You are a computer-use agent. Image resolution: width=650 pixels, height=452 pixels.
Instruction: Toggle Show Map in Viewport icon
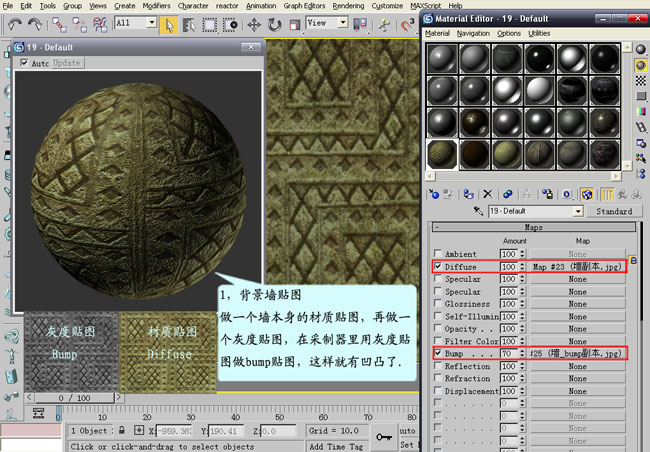pyautogui.click(x=588, y=194)
